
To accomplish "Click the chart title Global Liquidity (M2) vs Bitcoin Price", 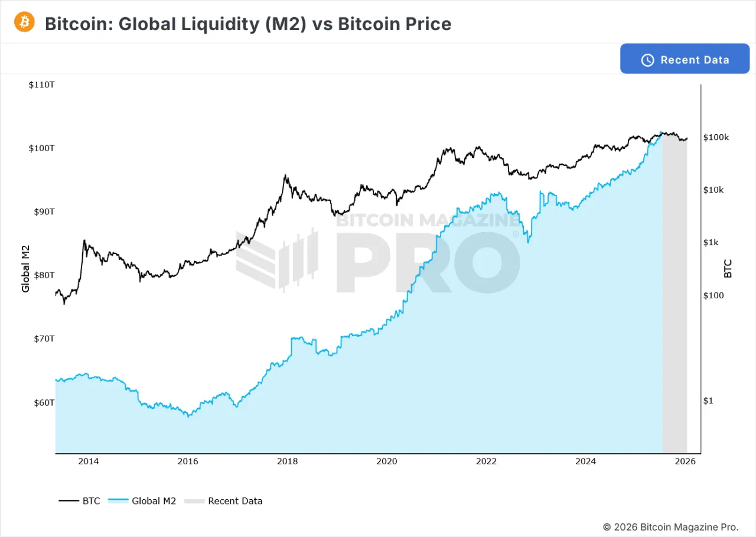I will click(x=248, y=24).
